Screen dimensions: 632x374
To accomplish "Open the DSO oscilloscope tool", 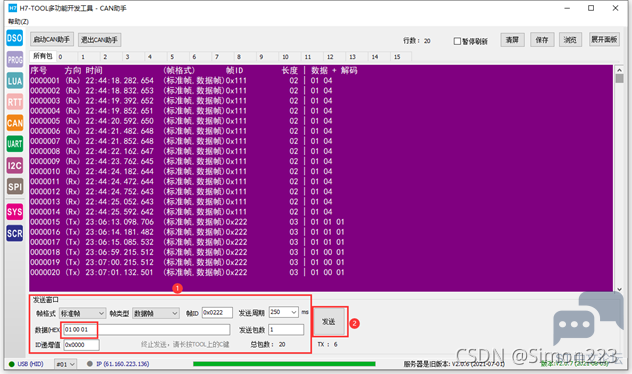I will [x=15, y=38].
